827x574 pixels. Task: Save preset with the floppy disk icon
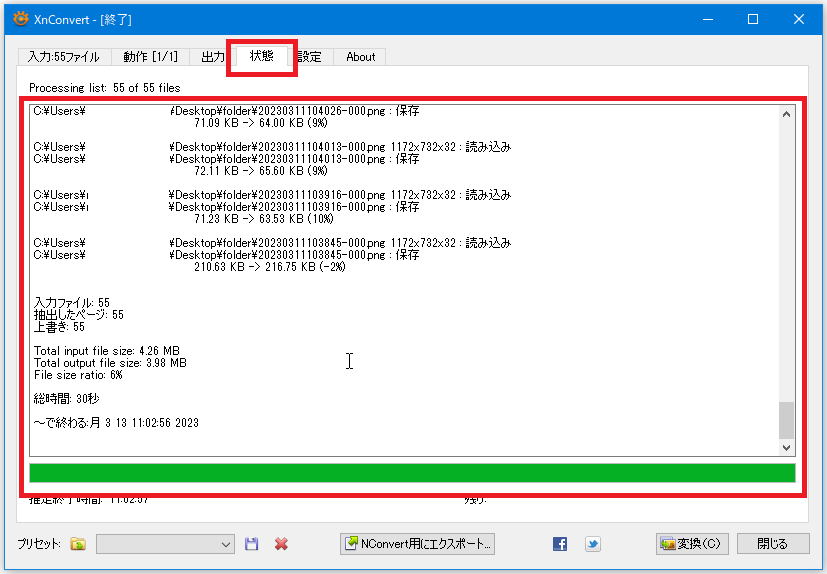point(252,544)
